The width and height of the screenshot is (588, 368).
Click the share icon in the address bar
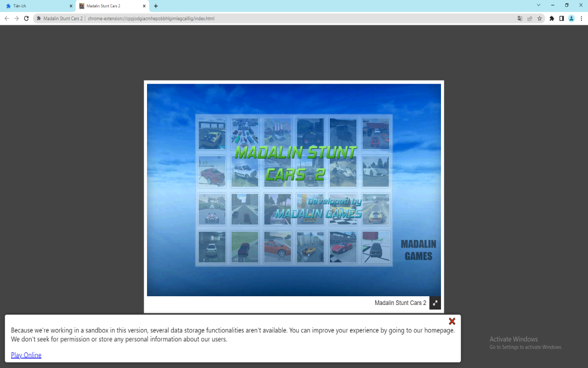coord(530,18)
